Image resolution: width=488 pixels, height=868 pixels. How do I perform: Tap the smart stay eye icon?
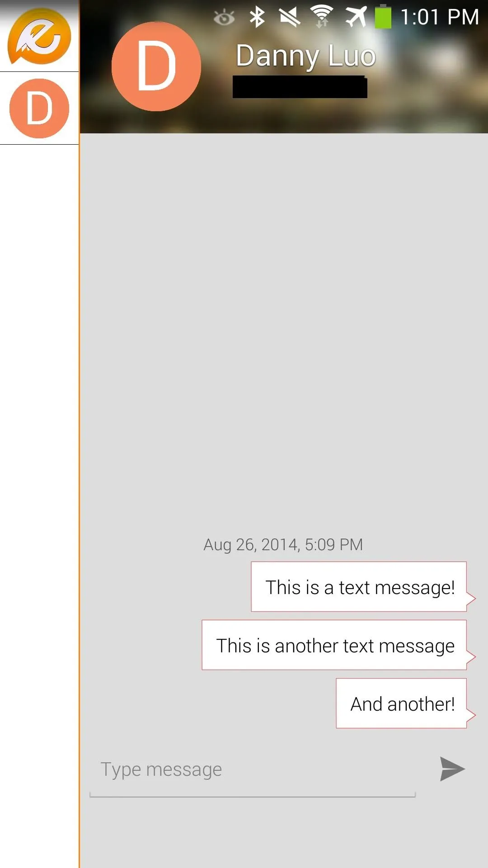pyautogui.click(x=224, y=18)
